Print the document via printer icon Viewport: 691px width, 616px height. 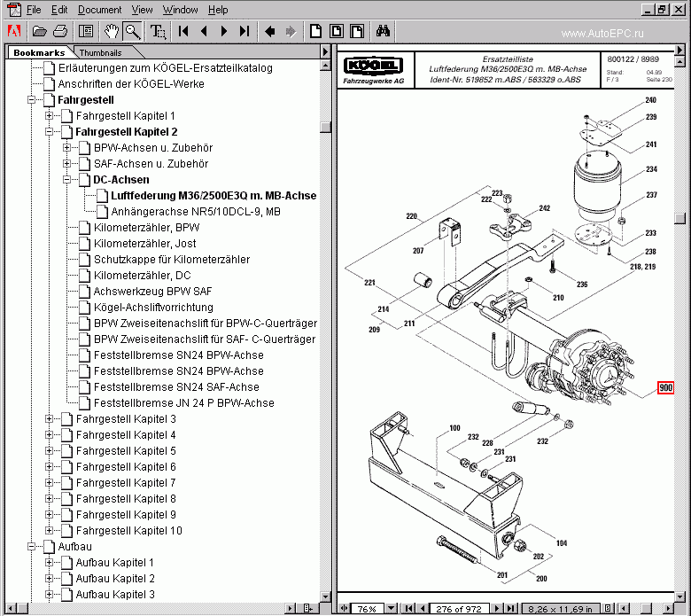coord(60,31)
